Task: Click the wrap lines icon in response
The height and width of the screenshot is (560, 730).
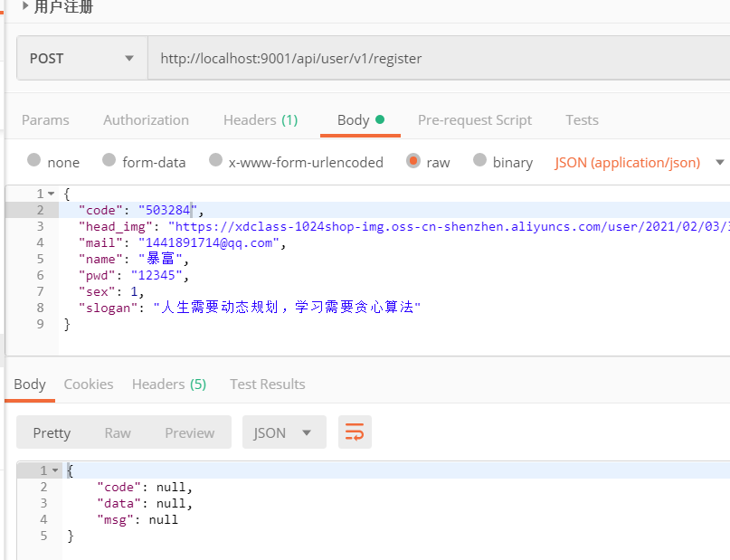Action: (x=355, y=432)
